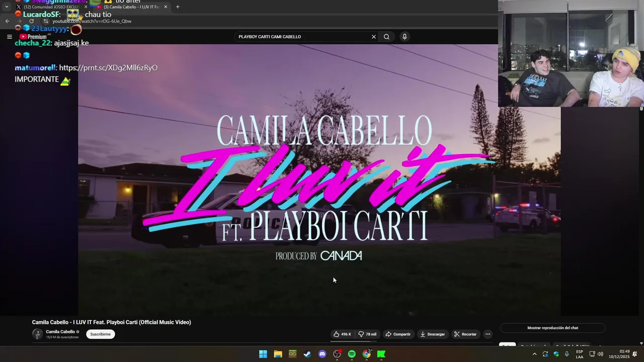Open a new browser tab

(178, 7)
